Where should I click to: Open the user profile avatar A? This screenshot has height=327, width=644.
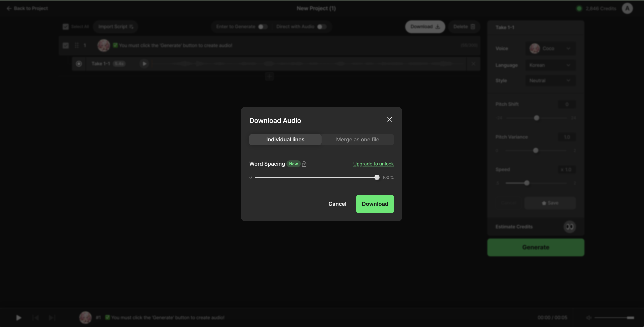pyautogui.click(x=627, y=8)
